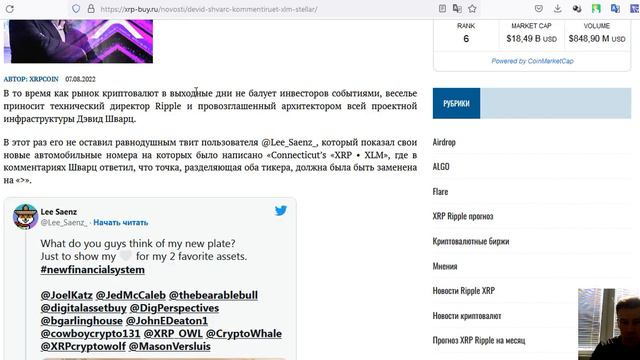Click the webcam video overlay

point(609,324)
